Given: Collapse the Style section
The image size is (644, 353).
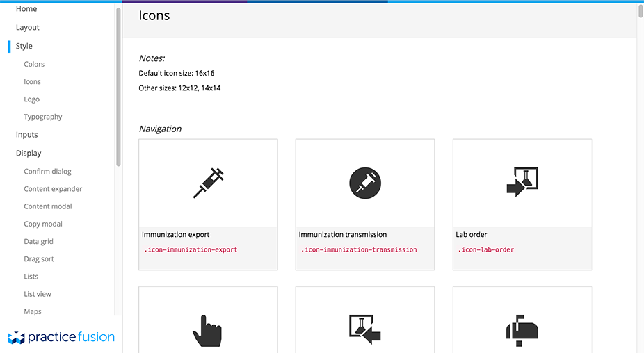Looking at the screenshot, I should (x=24, y=46).
